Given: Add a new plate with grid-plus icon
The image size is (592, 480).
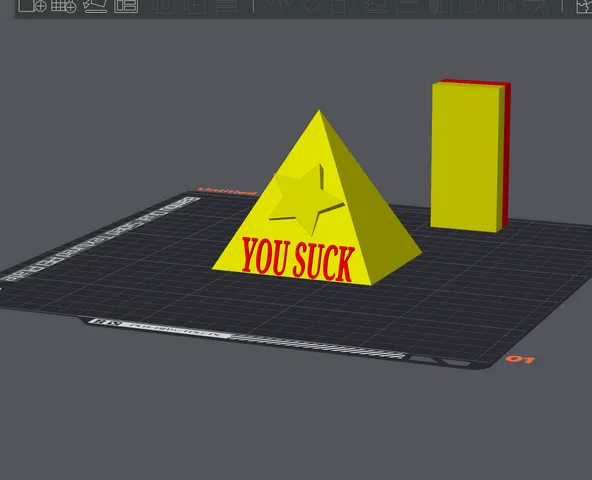Looking at the screenshot, I should pos(63,6).
